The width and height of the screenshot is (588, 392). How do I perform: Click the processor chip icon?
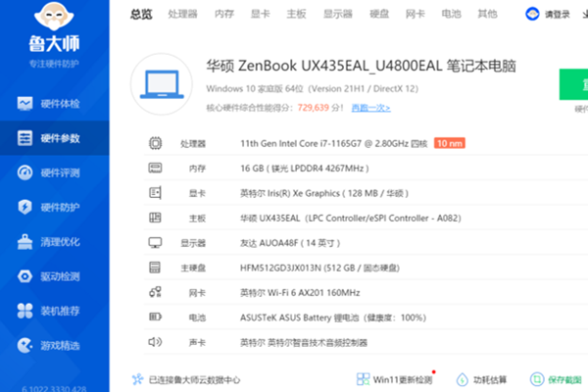pos(155,143)
